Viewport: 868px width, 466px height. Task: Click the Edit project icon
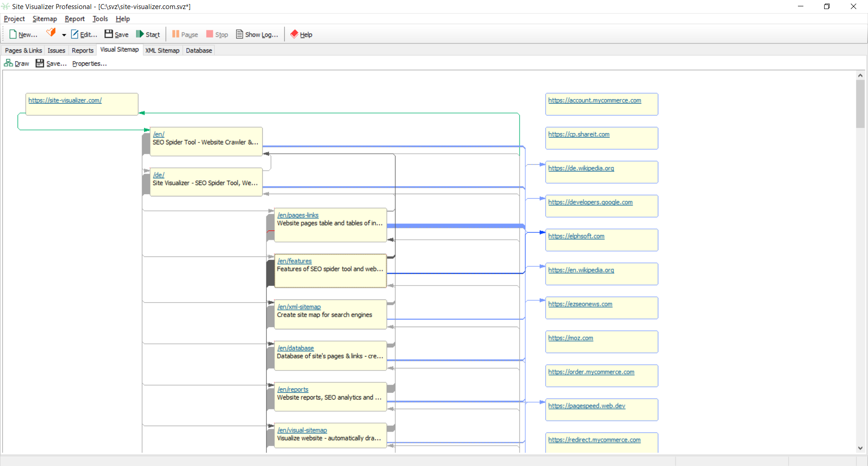point(75,34)
